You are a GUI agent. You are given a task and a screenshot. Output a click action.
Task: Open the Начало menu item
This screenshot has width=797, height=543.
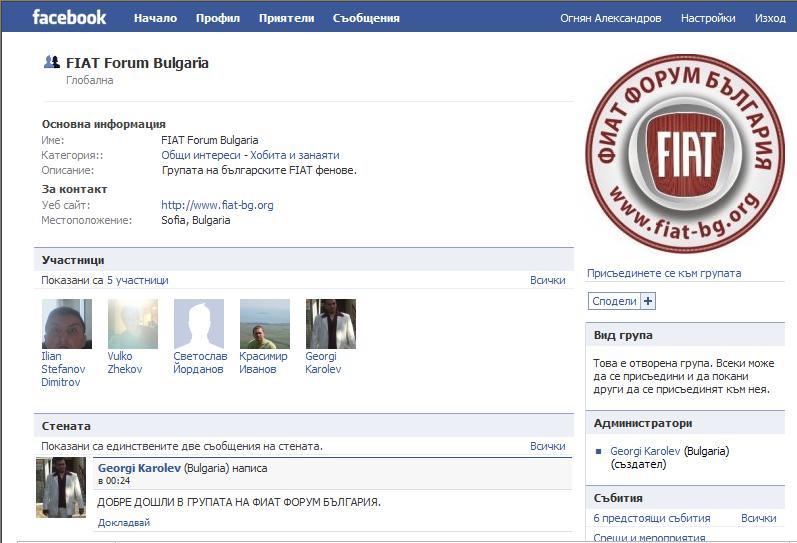pos(155,18)
